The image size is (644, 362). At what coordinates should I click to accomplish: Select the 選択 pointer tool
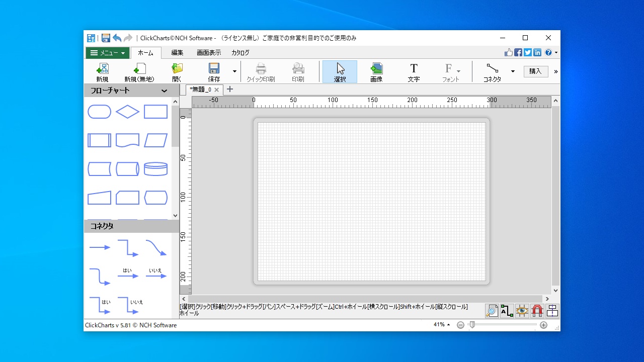coord(340,72)
